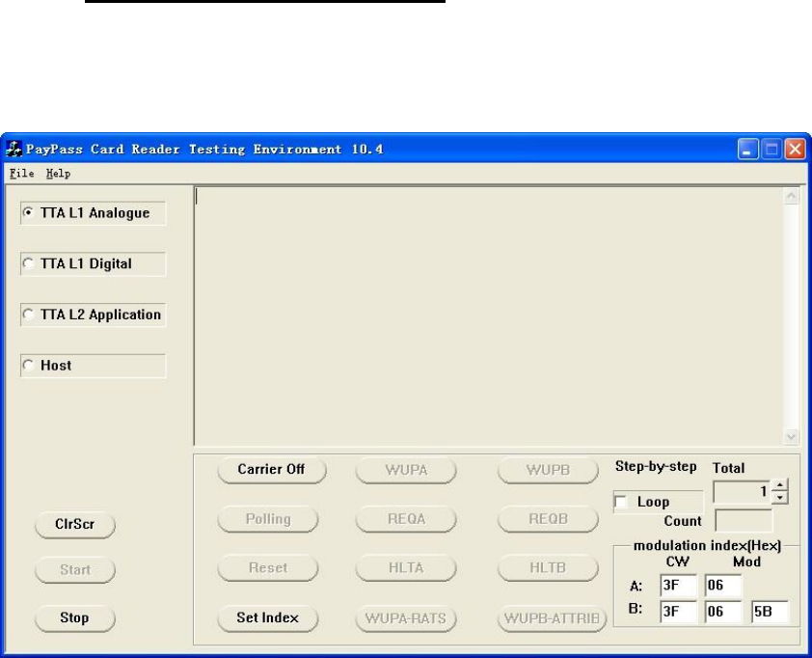Click the WUPB-ATTRIB button
Viewport: 812px width, 658px height.
(x=552, y=618)
